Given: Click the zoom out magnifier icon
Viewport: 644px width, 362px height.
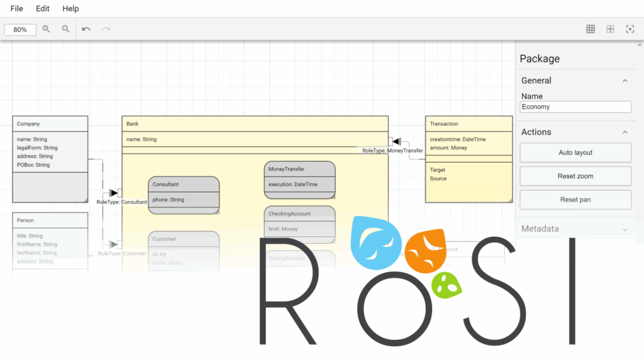Looking at the screenshot, I should (x=65, y=29).
